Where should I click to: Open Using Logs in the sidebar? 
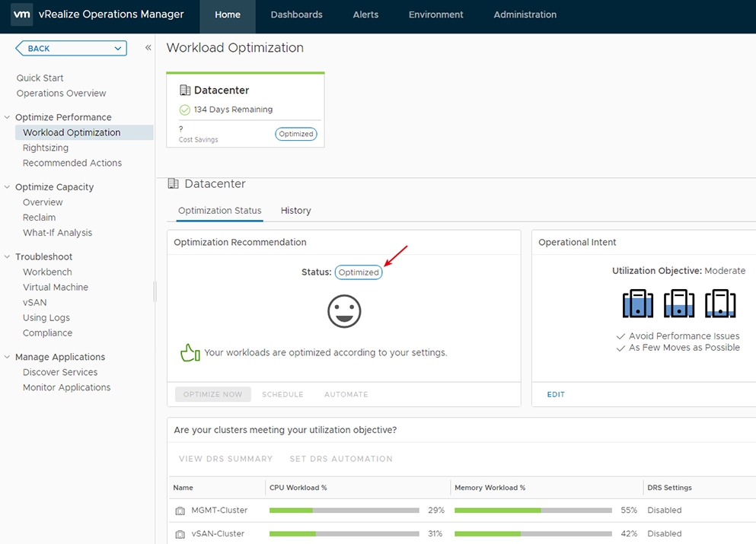(46, 318)
